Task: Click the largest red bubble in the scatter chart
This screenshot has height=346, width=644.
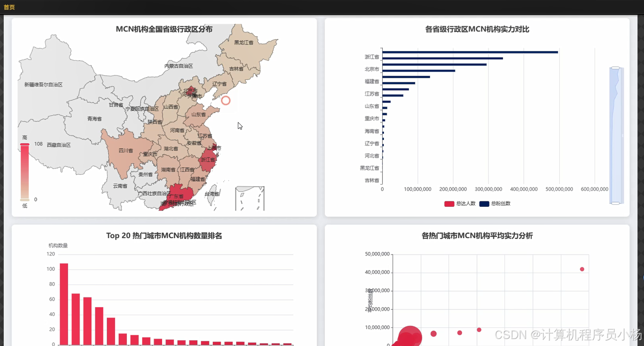Action: (410, 337)
